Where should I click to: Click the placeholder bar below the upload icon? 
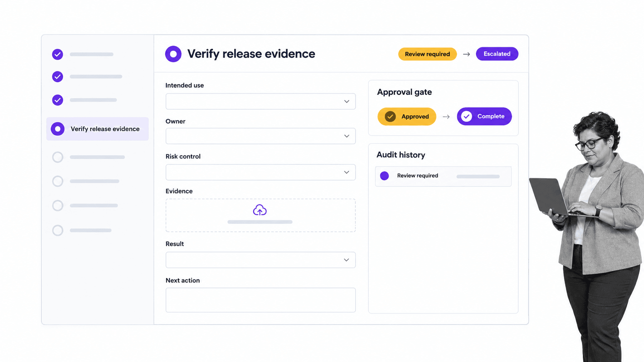[x=260, y=222]
